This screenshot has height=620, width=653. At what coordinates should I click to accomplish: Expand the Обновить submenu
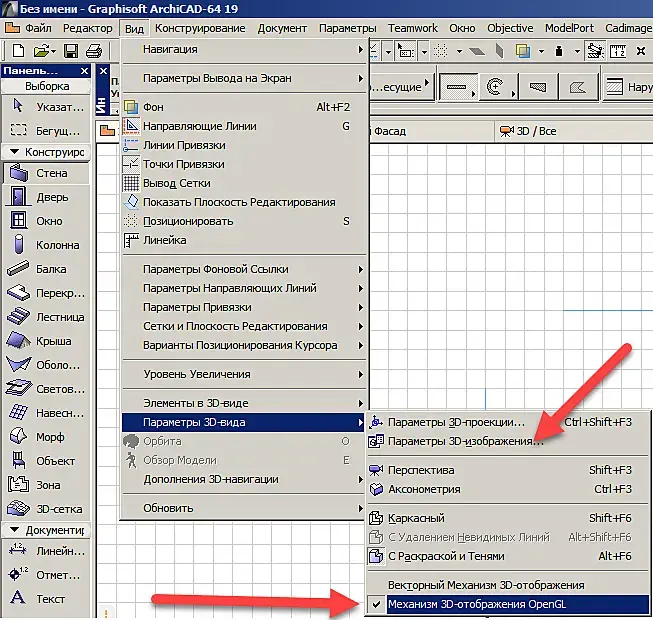pyautogui.click(x=244, y=508)
